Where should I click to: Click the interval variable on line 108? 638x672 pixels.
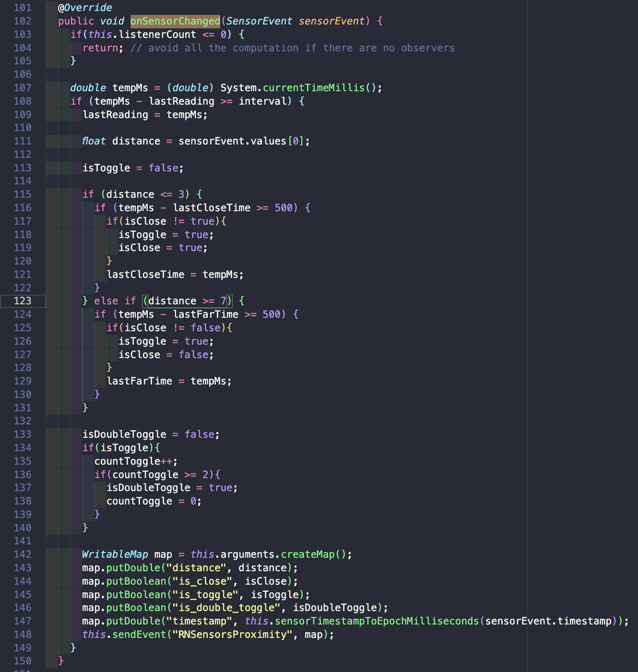pos(263,101)
